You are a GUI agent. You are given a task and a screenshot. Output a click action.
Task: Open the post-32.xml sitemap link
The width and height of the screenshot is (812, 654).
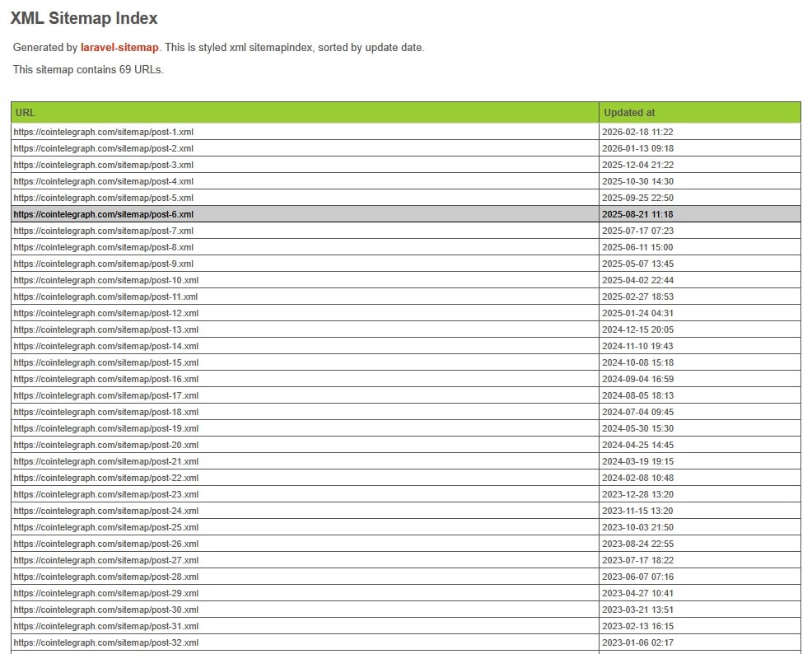[106, 642]
